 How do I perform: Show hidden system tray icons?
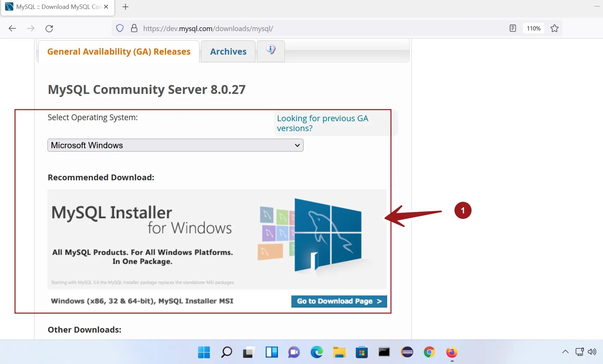click(x=565, y=352)
